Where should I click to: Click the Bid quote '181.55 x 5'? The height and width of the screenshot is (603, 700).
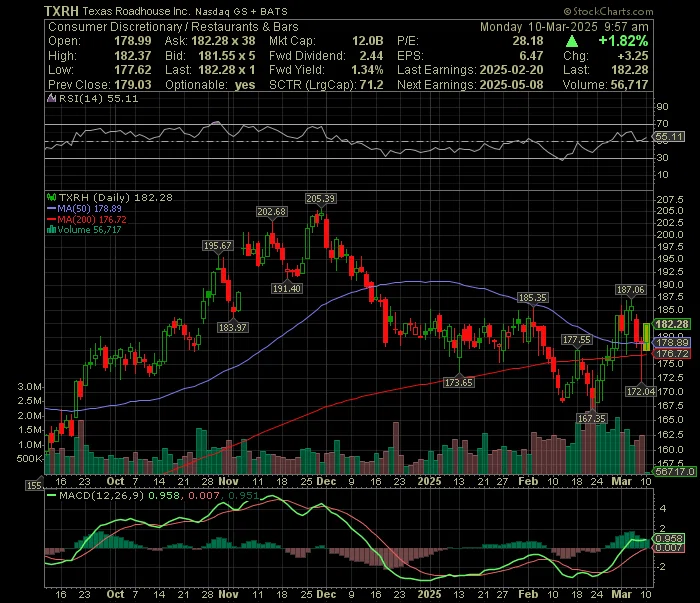click(227, 56)
